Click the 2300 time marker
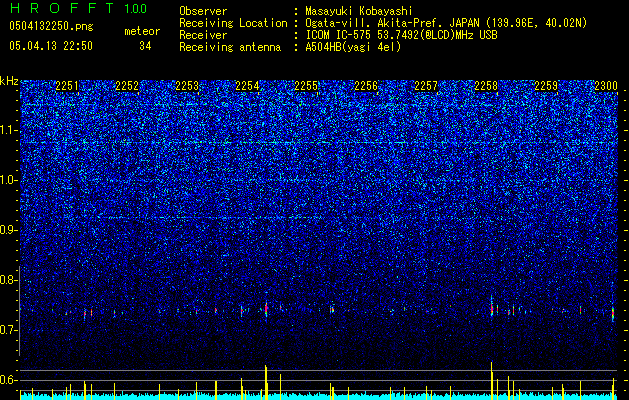 (x=606, y=86)
